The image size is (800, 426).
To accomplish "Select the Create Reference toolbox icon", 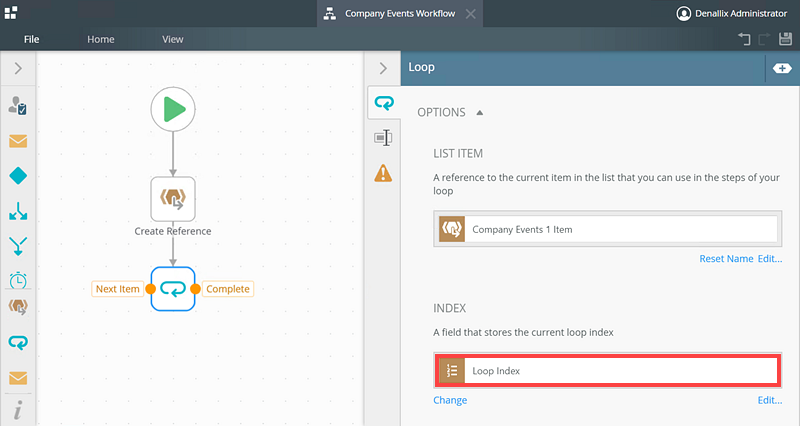I will (18, 307).
